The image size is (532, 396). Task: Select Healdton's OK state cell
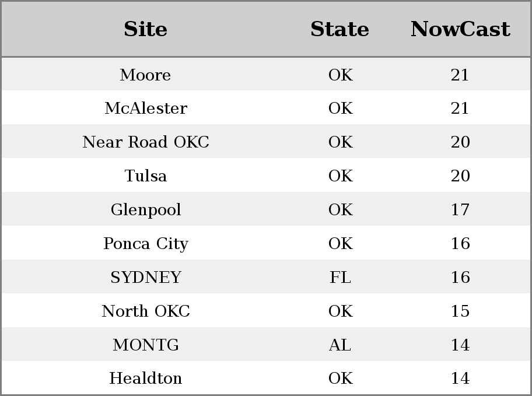(x=341, y=378)
